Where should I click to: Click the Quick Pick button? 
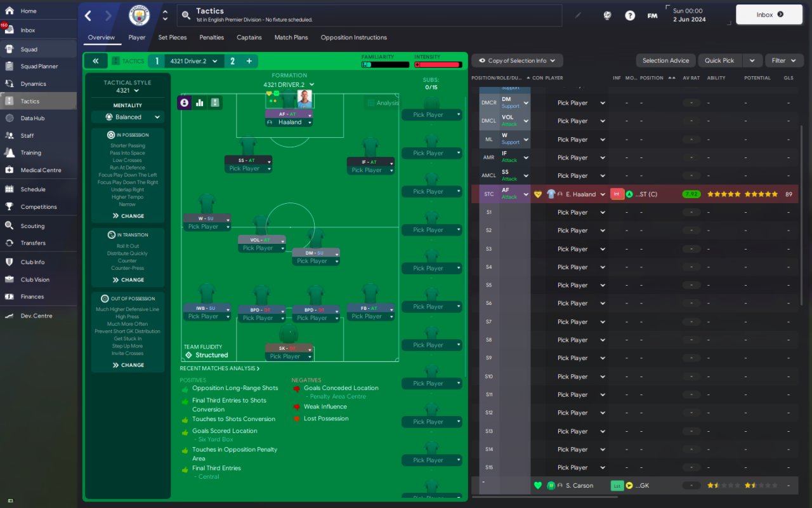[x=719, y=61]
